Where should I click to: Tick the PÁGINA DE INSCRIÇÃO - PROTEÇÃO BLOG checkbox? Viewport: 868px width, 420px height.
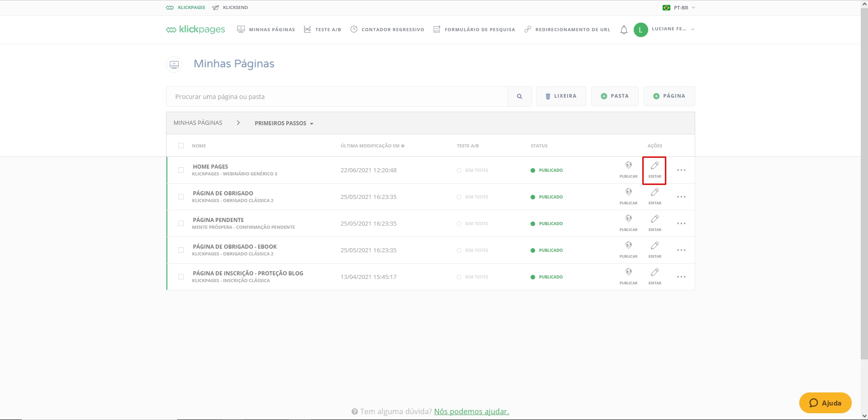(181, 277)
